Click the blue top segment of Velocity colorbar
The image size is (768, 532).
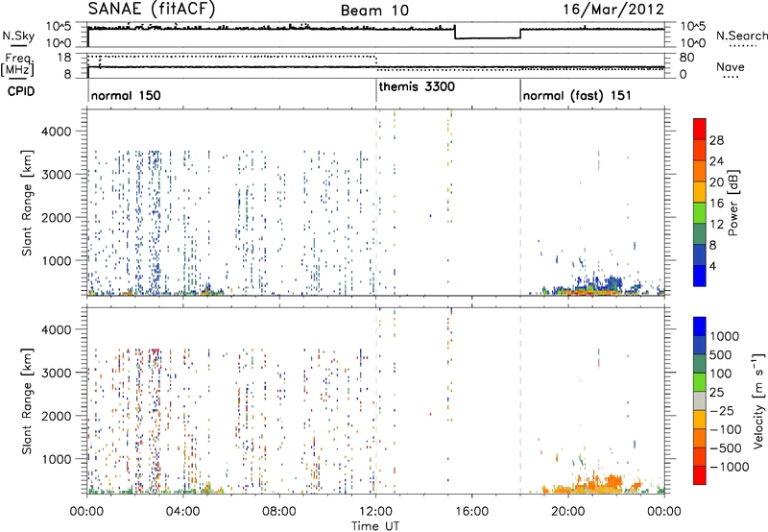[x=700, y=326]
